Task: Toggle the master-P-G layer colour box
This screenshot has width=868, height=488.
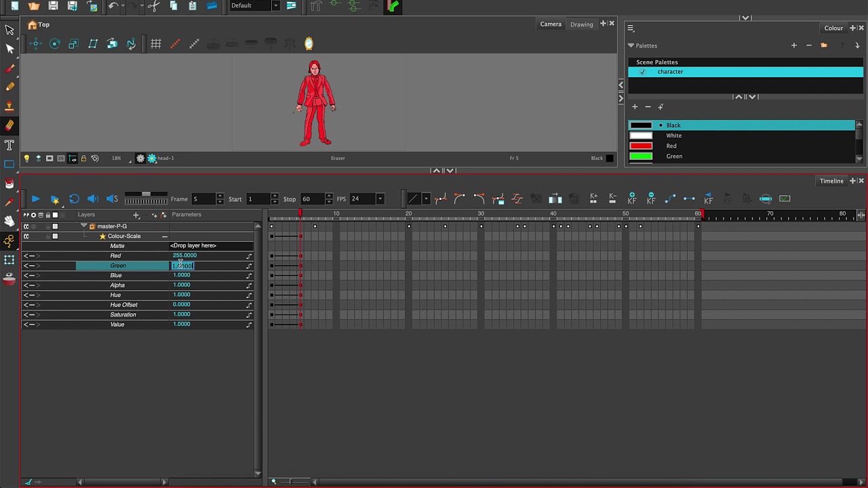Action: (56, 226)
